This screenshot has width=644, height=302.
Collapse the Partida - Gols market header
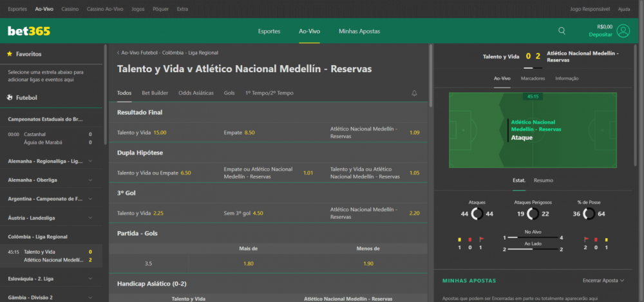268,233
